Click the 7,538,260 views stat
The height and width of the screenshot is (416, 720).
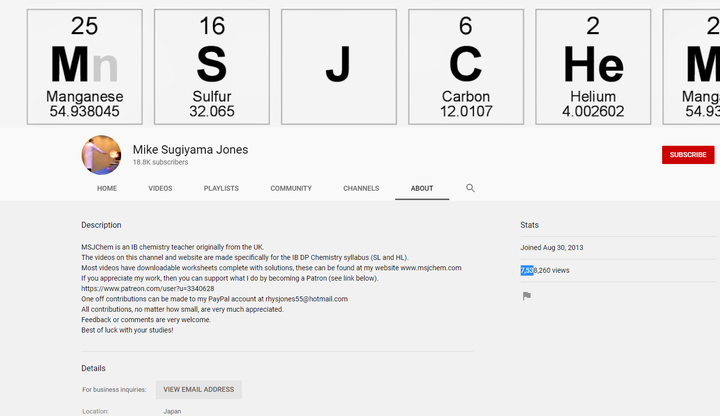[545, 270]
